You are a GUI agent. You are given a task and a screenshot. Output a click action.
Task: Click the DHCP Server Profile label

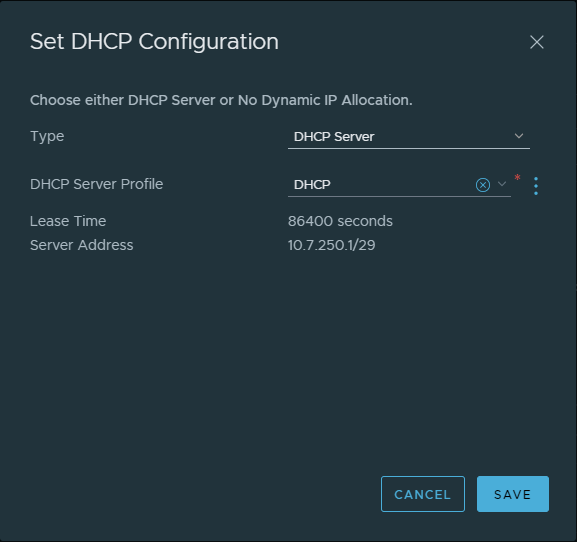tap(96, 184)
